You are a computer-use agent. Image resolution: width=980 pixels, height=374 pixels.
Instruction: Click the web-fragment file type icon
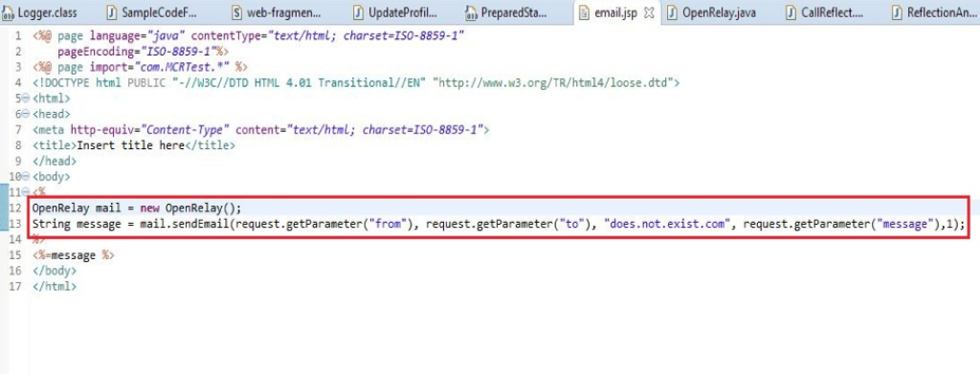[237, 12]
